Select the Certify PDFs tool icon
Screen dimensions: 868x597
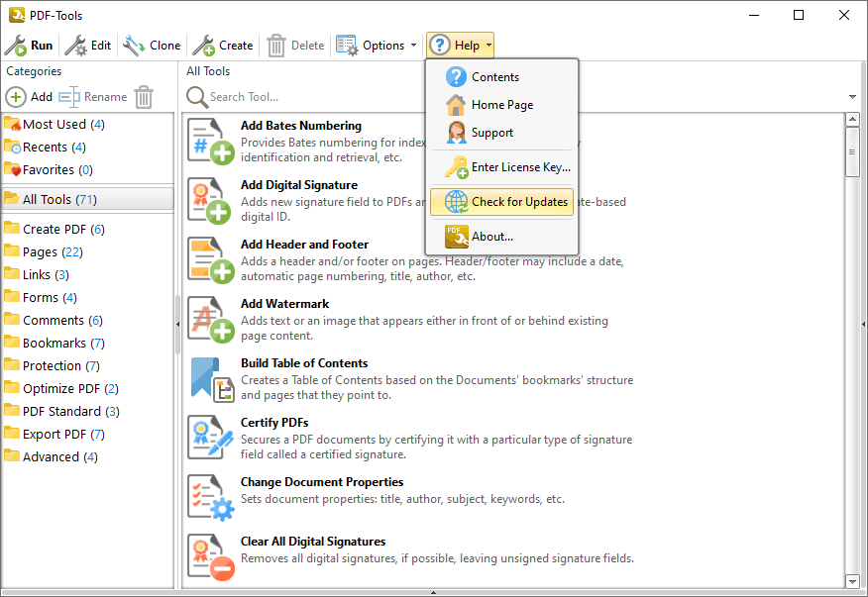210,438
